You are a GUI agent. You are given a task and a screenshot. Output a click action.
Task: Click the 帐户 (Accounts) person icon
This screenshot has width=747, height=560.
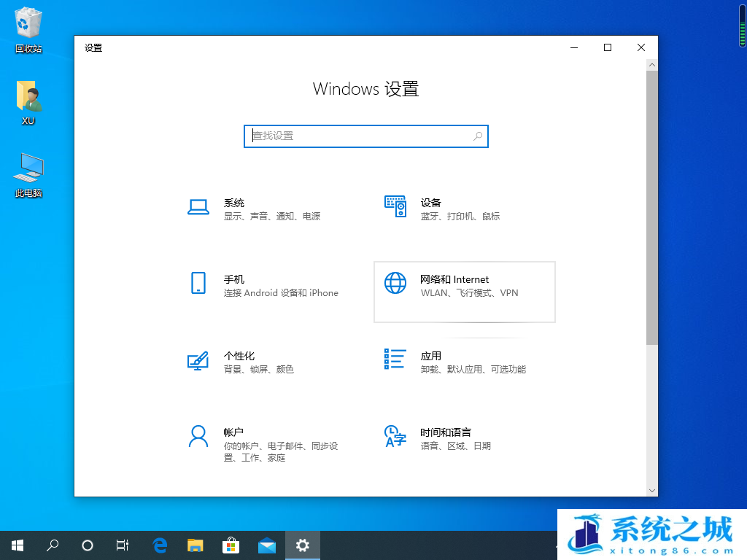[198, 436]
